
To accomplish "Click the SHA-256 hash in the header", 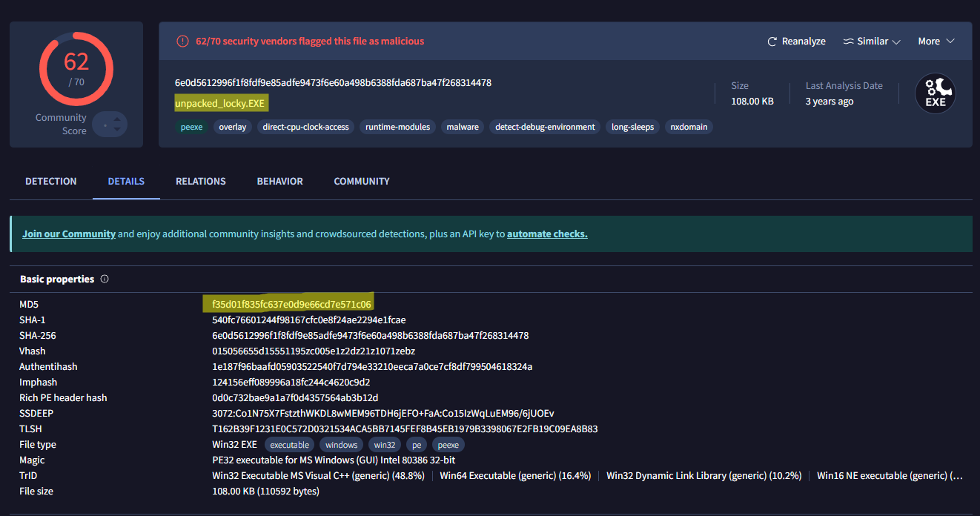I will (333, 82).
